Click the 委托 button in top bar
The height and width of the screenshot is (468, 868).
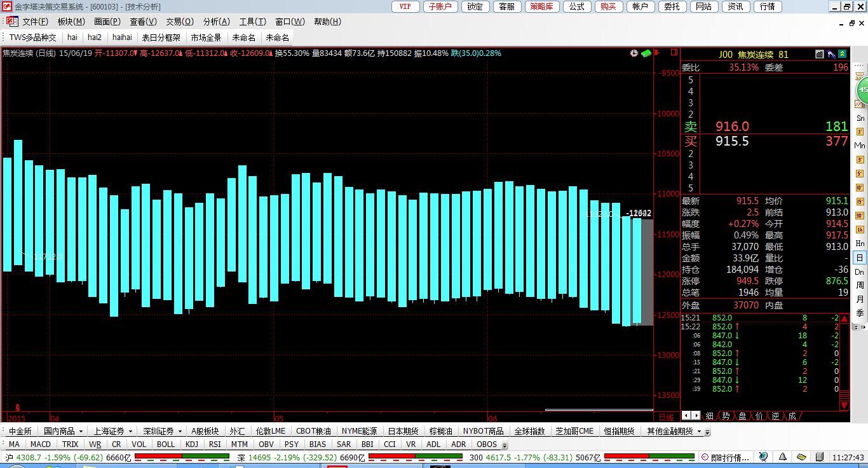(672, 6)
